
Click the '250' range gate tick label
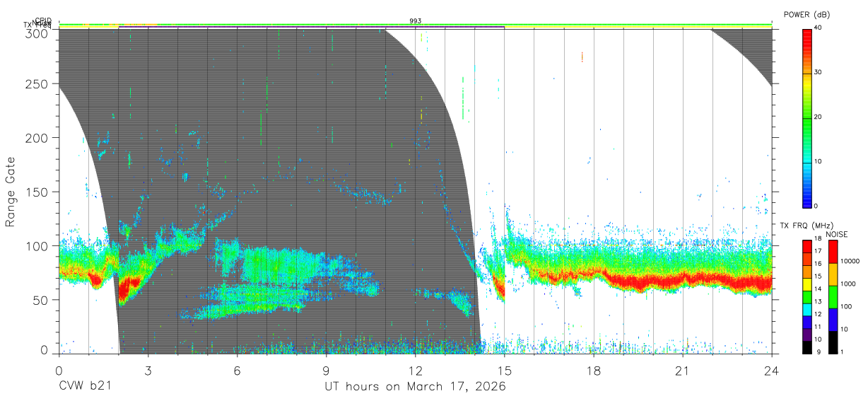coord(37,83)
